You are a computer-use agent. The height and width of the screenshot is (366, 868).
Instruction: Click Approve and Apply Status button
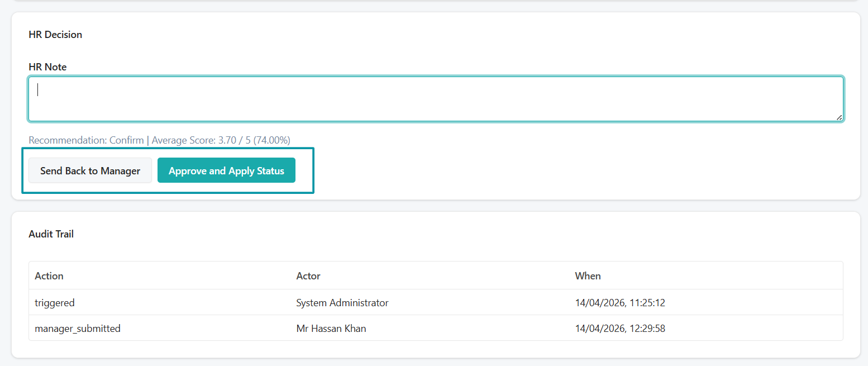click(x=226, y=170)
